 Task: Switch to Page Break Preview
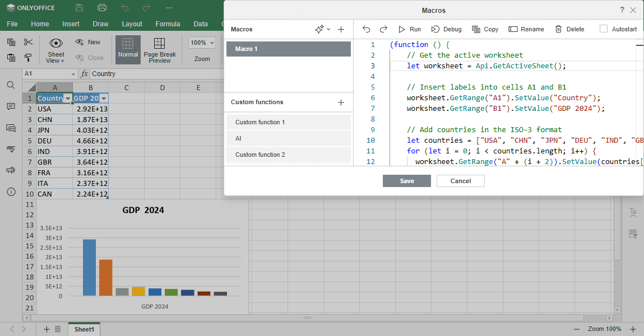[x=160, y=50]
